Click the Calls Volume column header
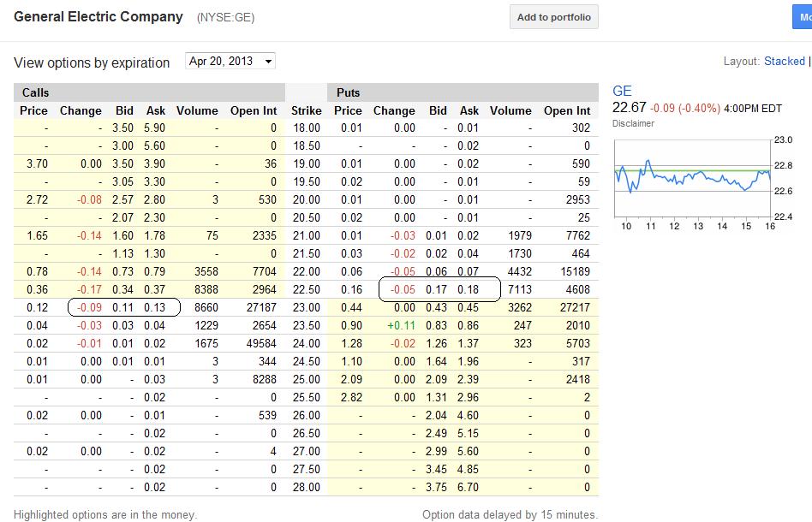This screenshot has height=522, width=812. (197, 110)
